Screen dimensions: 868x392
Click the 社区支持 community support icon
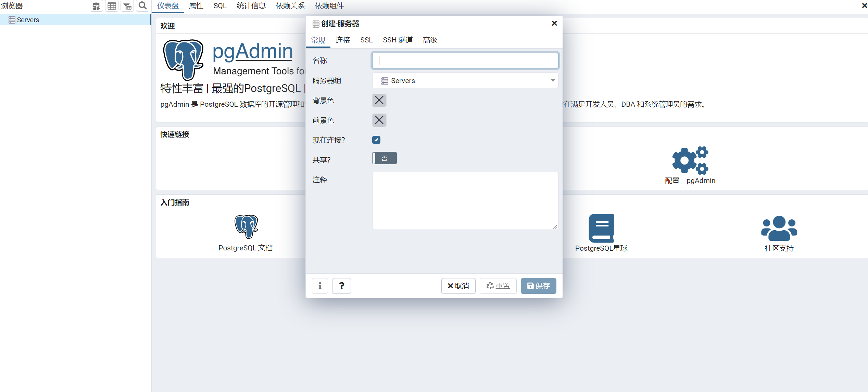[x=779, y=228]
